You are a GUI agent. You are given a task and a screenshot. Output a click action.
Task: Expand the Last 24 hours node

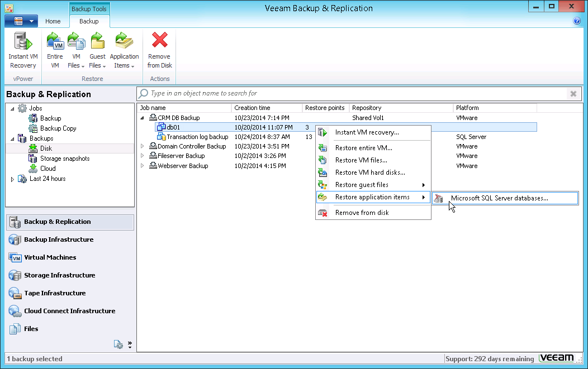point(12,179)
